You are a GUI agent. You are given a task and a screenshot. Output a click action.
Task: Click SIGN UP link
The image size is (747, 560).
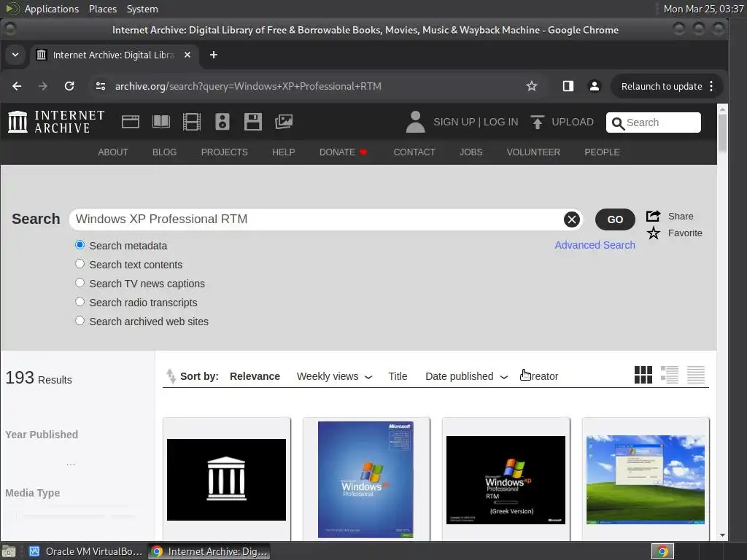(x=454, y=122)
